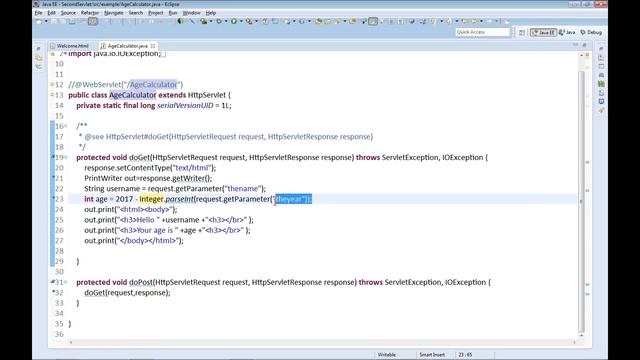Image resolution: width=640 pixels, height=360 pixels.
Task: Click the override marker on line 31
Action: pyautogui.click(x=53, y=282)
